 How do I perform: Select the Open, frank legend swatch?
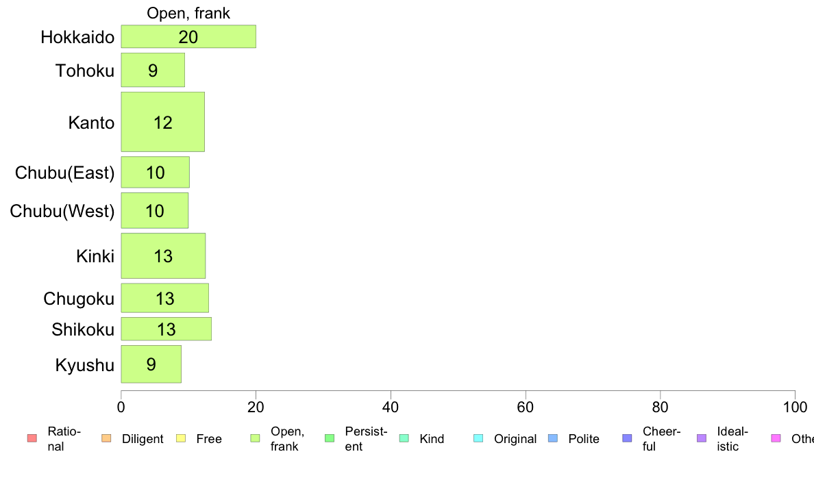coord(255,438)
